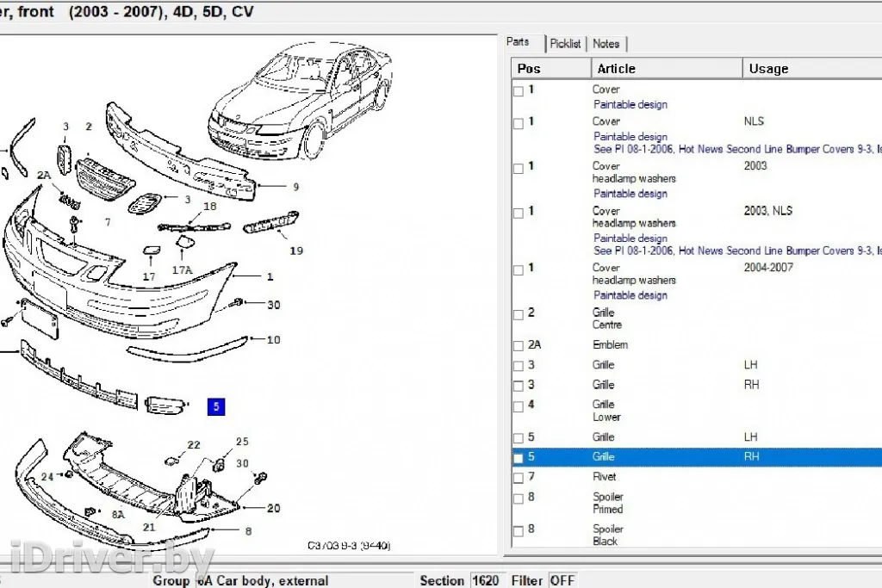
Task: Click callout 18 in the diagram
Action: click(210, 207)
